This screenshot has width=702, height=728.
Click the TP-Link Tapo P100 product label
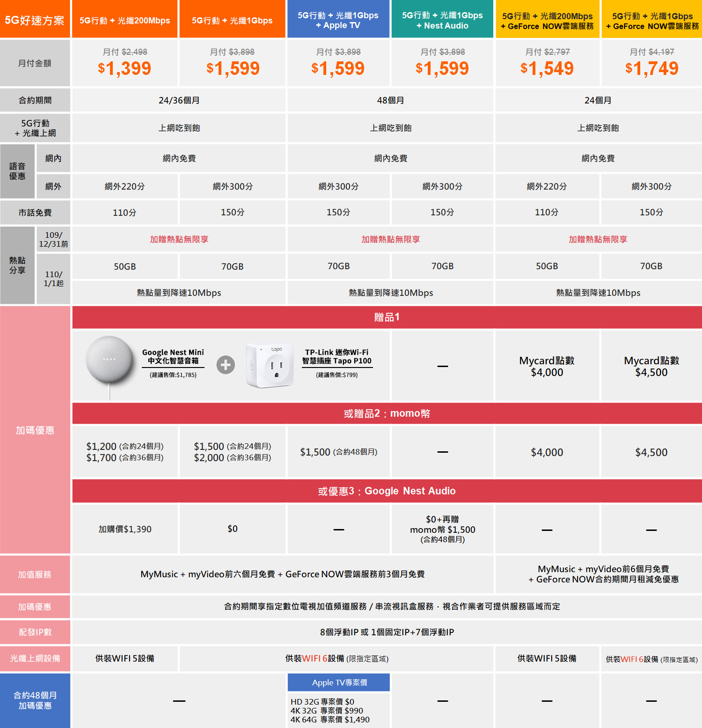(x=337, y=357)
